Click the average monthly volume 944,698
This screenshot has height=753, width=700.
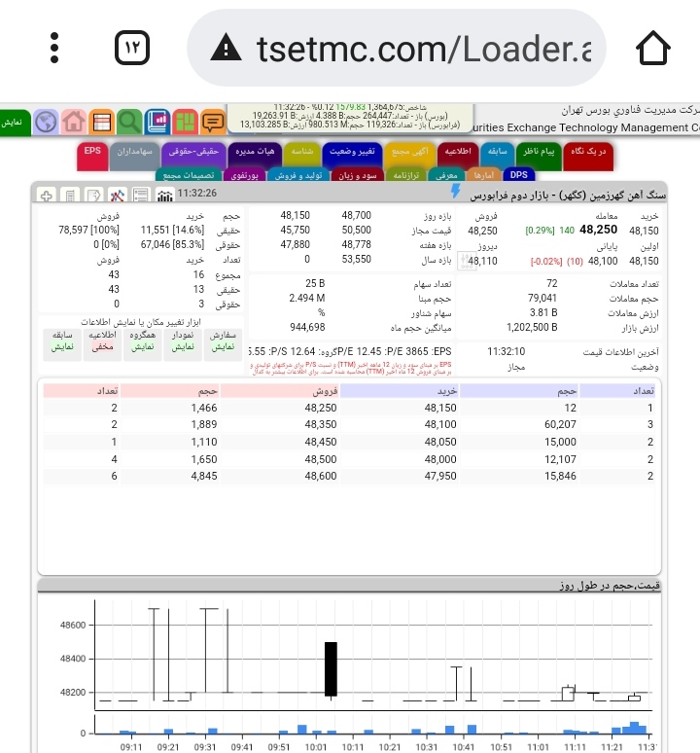(307, 328)
